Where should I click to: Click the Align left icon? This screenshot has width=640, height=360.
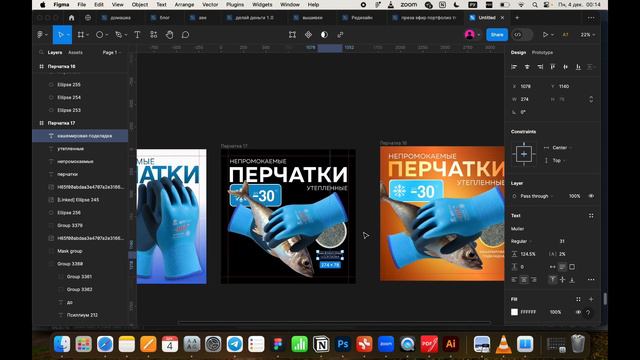(514, 67)
